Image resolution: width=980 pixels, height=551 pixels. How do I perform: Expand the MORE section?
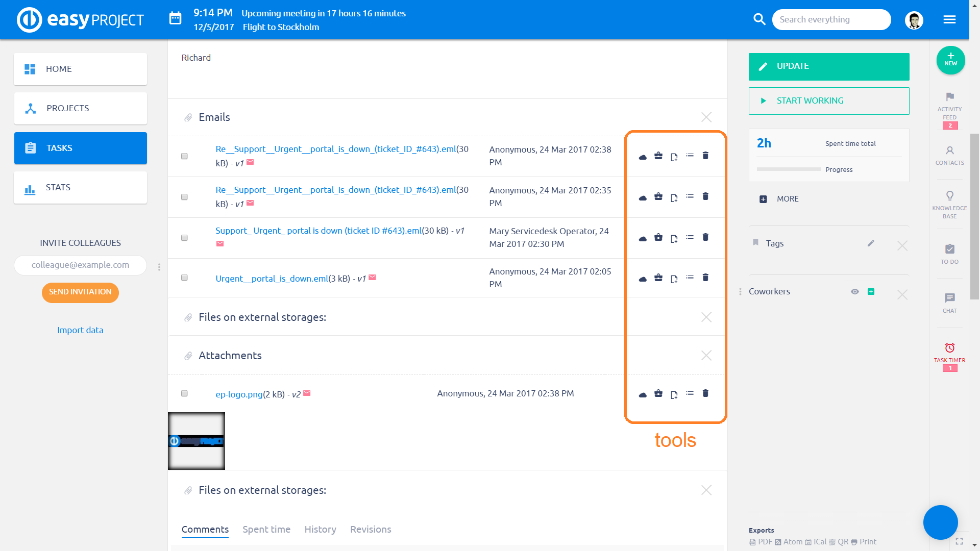(x=779, y=199)
